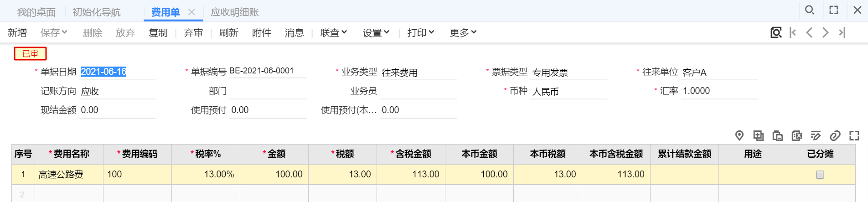Expand the detail grid to full screen
This screenshot has width=868, height=202.
pyautogui.click(x=854, y=135)
